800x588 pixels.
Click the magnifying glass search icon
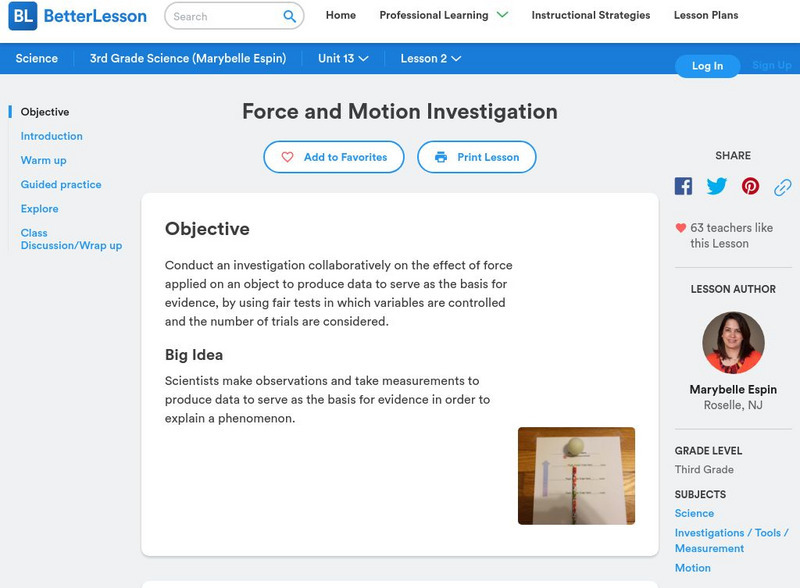click(289, 16)
